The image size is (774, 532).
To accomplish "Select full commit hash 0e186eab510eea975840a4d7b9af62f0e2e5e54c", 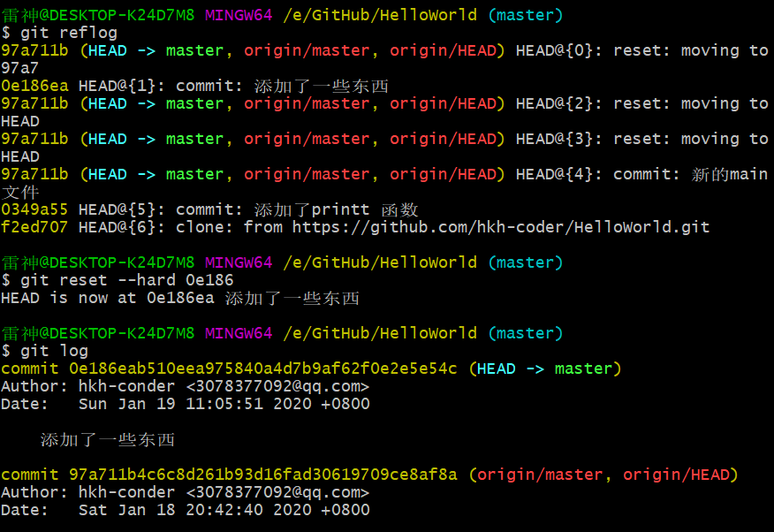I will pos(263,369).
